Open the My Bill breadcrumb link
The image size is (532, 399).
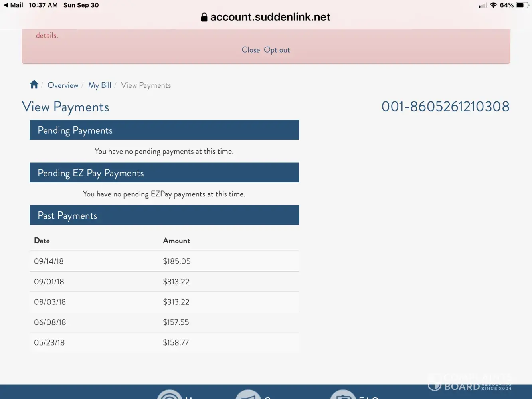pyautogui.click(x=100, y=85)
